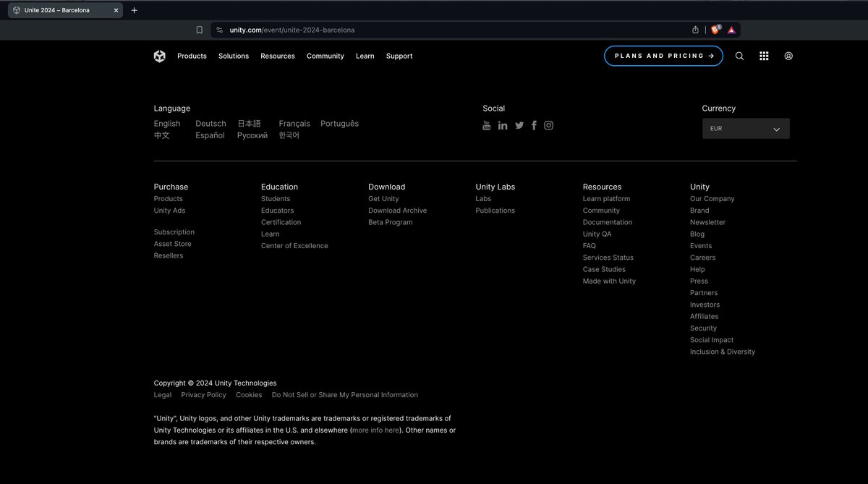868x484 pixels.
Task: Open the Students link under Education
Action: click(x=276, y=199)
